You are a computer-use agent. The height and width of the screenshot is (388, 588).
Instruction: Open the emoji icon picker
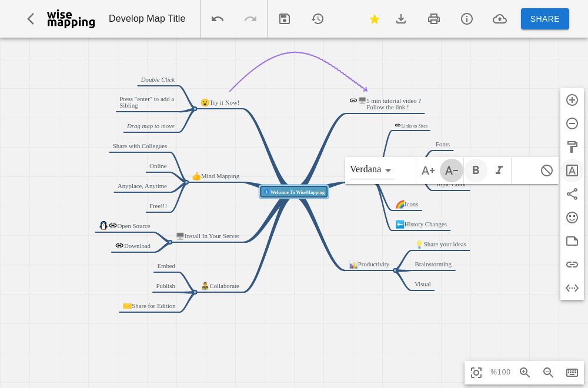pyautogui.click(x=572, y=218)
